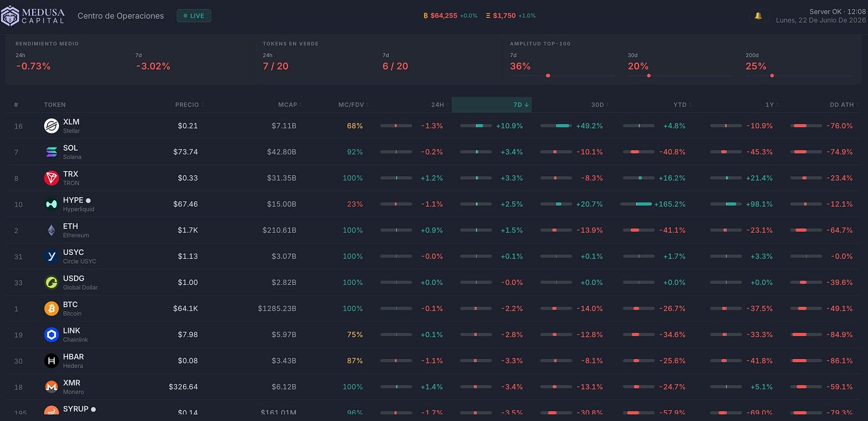
Task: Click HYPE's +165.2% YTD bar
Action: pyautogui.click(x=635, y=204)
